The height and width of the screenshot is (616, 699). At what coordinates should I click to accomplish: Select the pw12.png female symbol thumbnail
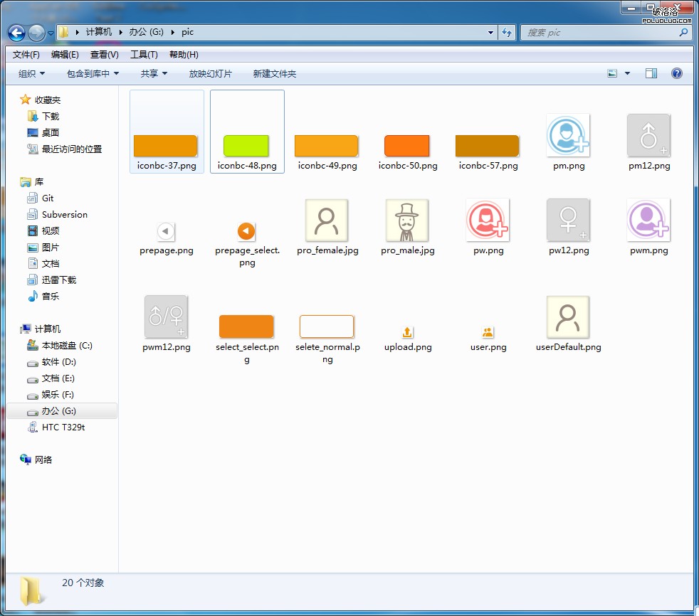(x=568, y=220)
